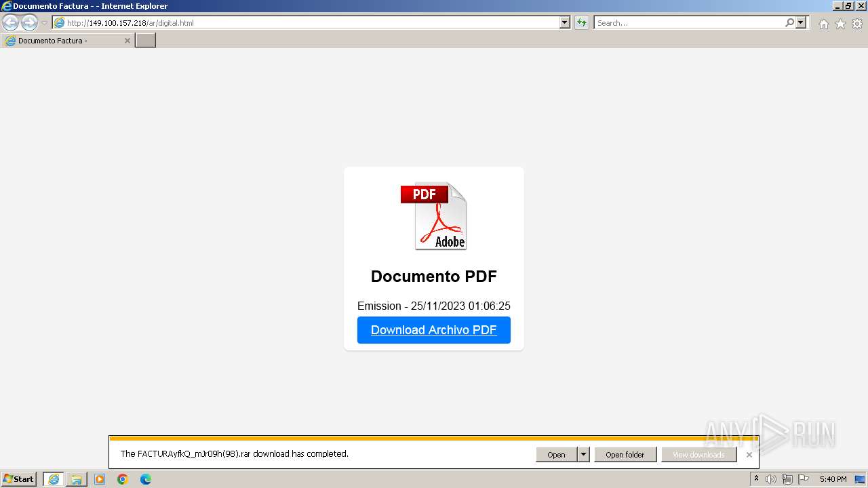Click the Download Archivo PDF link
868x488 pixels.
[x=434, y=330]
